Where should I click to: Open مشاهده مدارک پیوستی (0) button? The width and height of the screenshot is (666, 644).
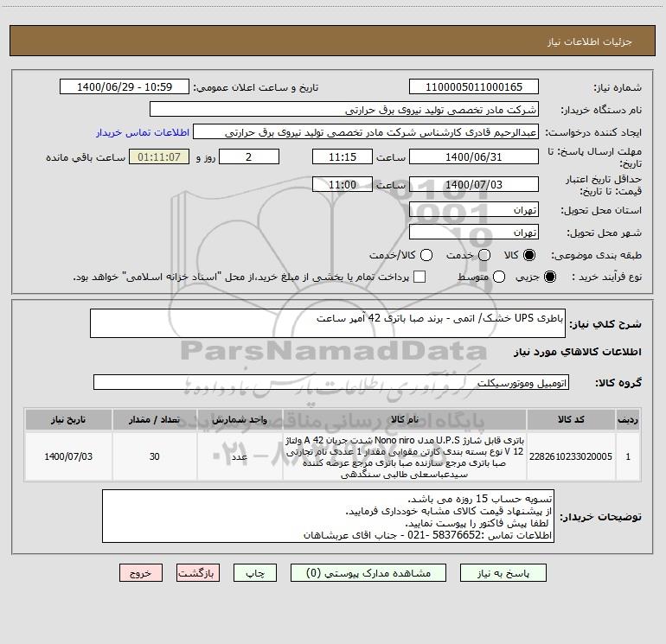[368, 573]
